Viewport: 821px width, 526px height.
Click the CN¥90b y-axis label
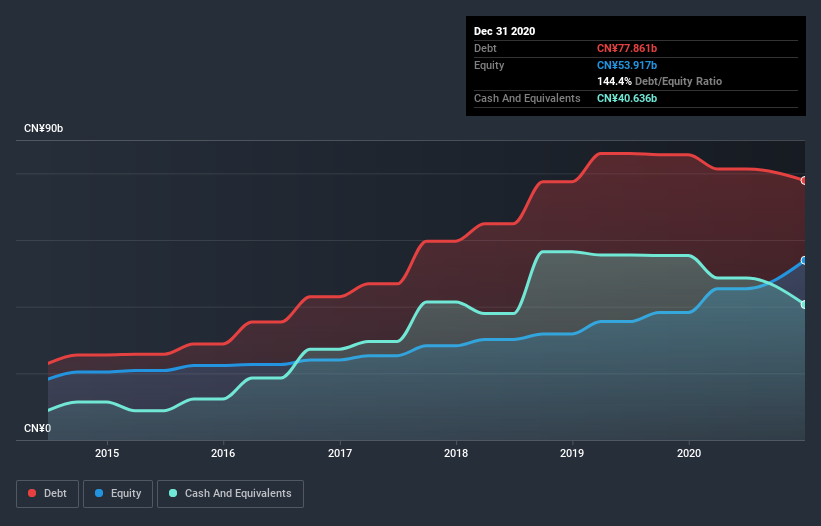(43, 129)
